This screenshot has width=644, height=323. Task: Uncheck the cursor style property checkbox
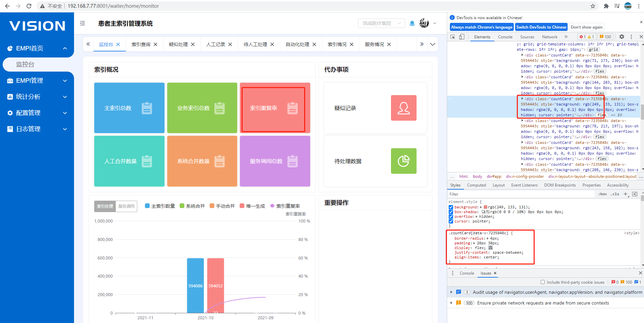[x=451, y=221]
